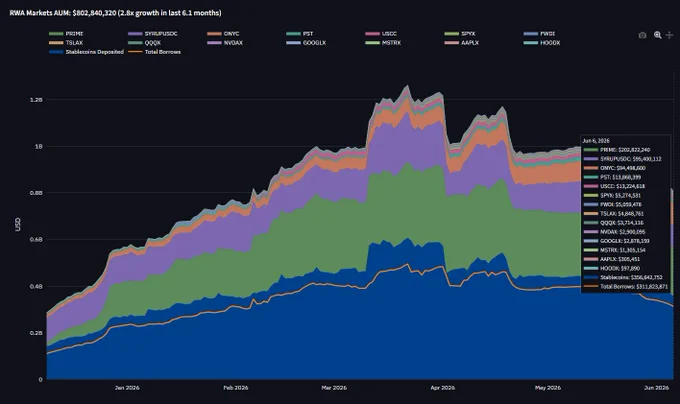Activate the zoom magnifier tool in modebar
The image size is (680, 404).
click(657, 35)
